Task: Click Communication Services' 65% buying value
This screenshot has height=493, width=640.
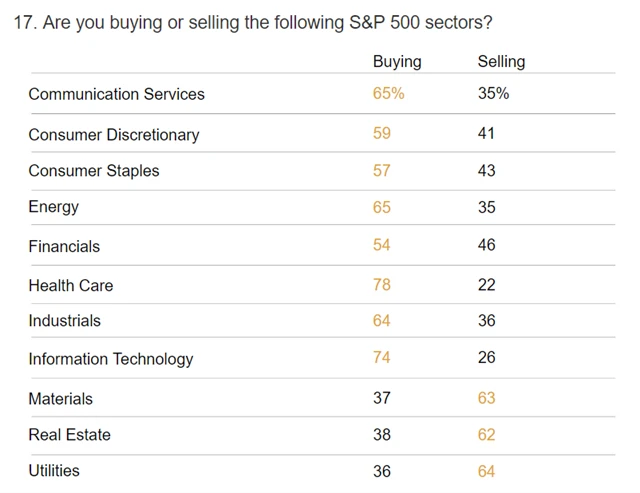Action: [x=388, y=94]
